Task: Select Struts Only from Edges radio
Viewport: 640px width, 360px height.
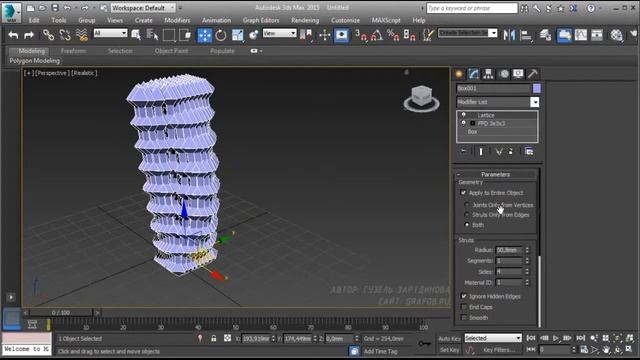Action: pos(467,215)
